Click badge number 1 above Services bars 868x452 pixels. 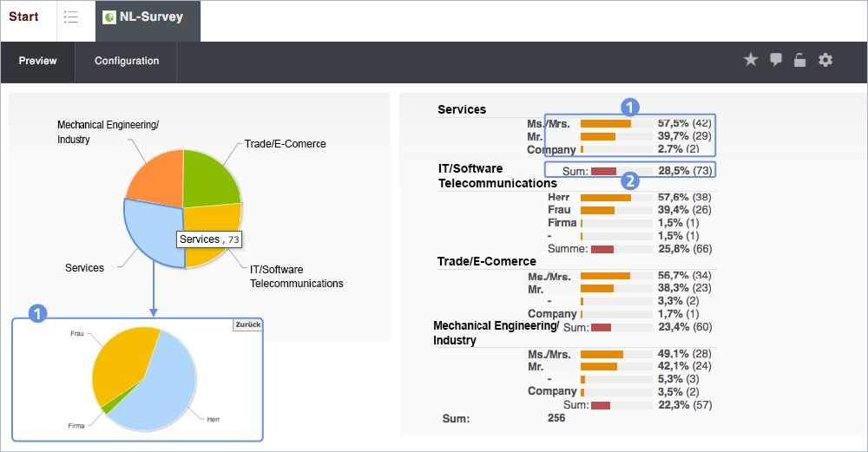point(631,107)
